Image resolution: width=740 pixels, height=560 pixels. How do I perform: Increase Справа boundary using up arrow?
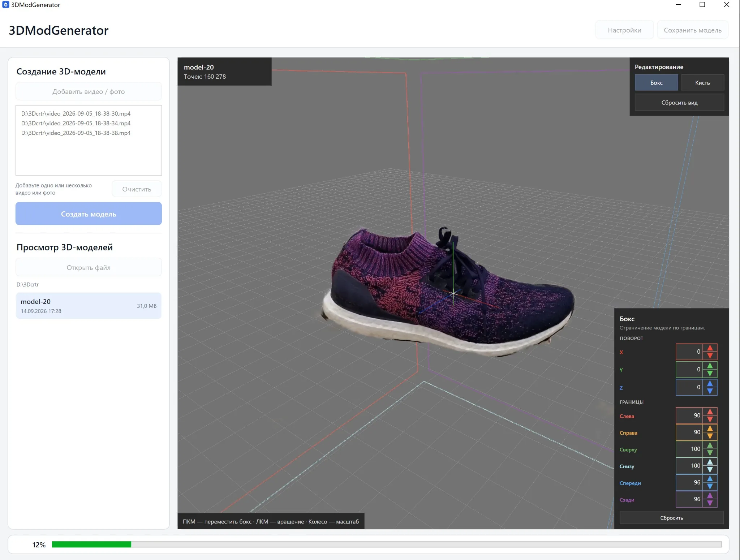pyautogui.click(x=710, y=428)
